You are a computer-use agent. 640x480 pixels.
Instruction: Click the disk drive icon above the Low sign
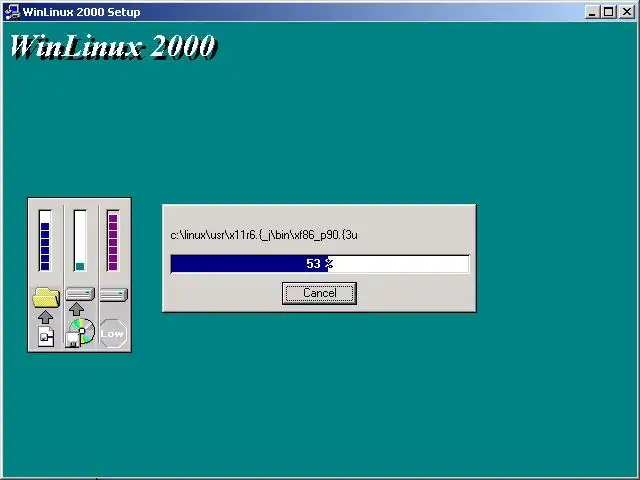coord(114,294)
